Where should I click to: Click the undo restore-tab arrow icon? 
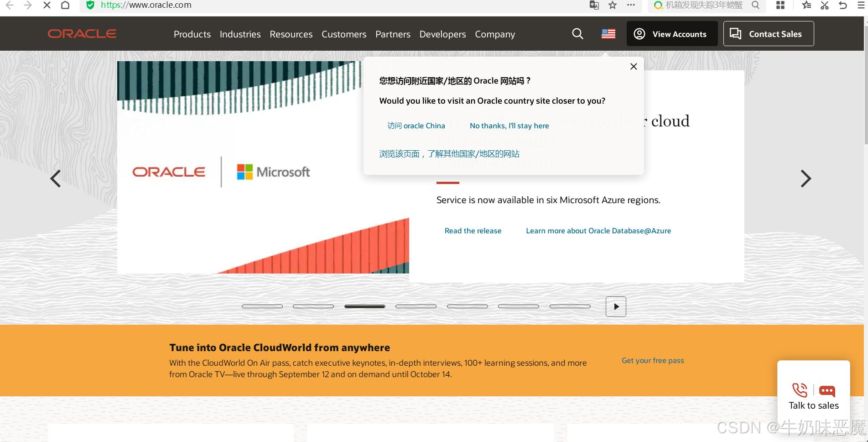[843, 5]
